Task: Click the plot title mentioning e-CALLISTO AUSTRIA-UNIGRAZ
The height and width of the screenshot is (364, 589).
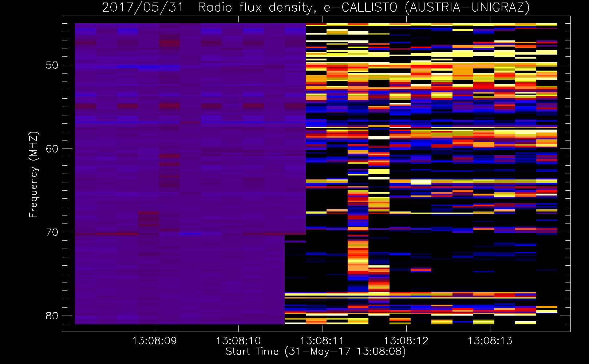Action: point(316,8)
